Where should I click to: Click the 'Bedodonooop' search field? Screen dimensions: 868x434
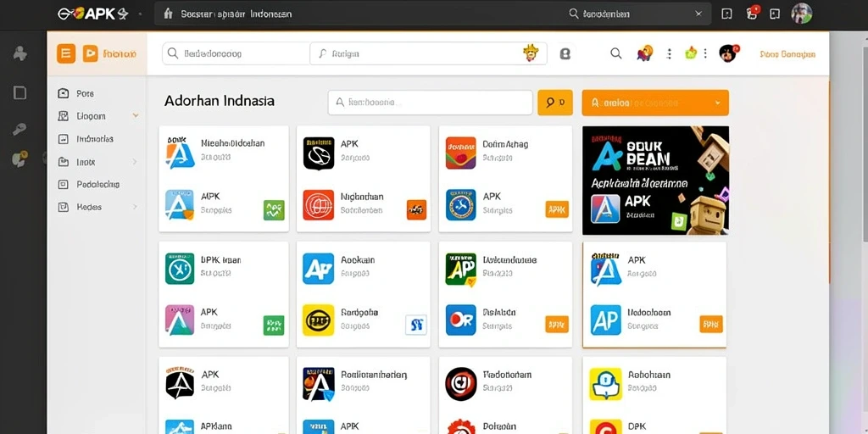pos(236,53)
